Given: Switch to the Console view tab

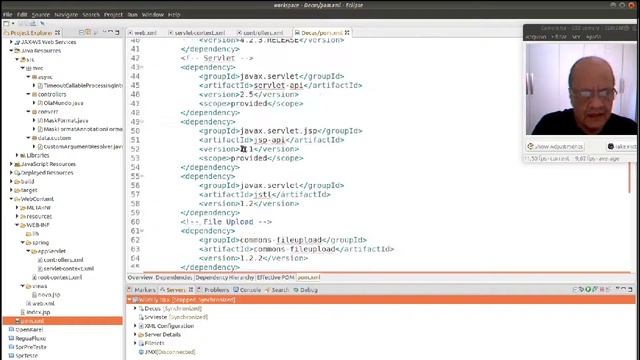Looking at the screenshot, I should [x=247, y=290].
